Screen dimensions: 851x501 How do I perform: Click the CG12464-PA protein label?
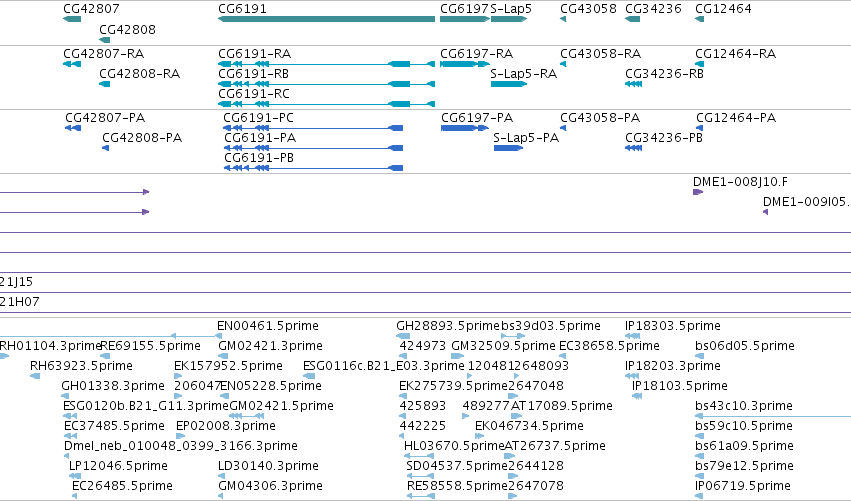pyautogui.click(x=736, y=118)
